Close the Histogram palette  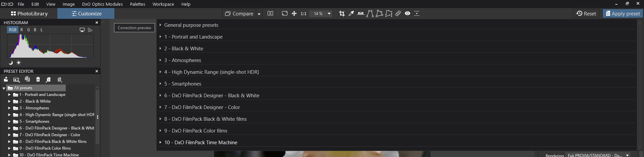pyautogui.click(x=97, y=22)
